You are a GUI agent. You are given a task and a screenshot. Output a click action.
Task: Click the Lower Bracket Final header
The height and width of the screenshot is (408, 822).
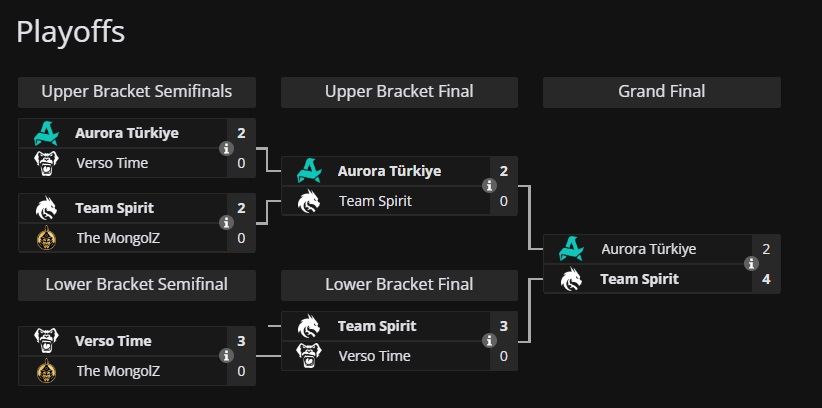click(x=399, y=285)
